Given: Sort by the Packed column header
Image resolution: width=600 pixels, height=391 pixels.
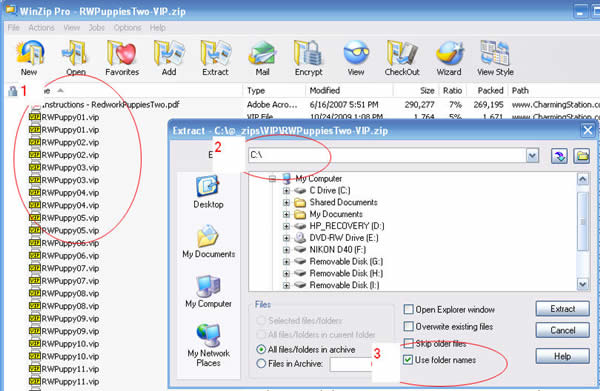Looking at the screenshot, I should 487,91.
